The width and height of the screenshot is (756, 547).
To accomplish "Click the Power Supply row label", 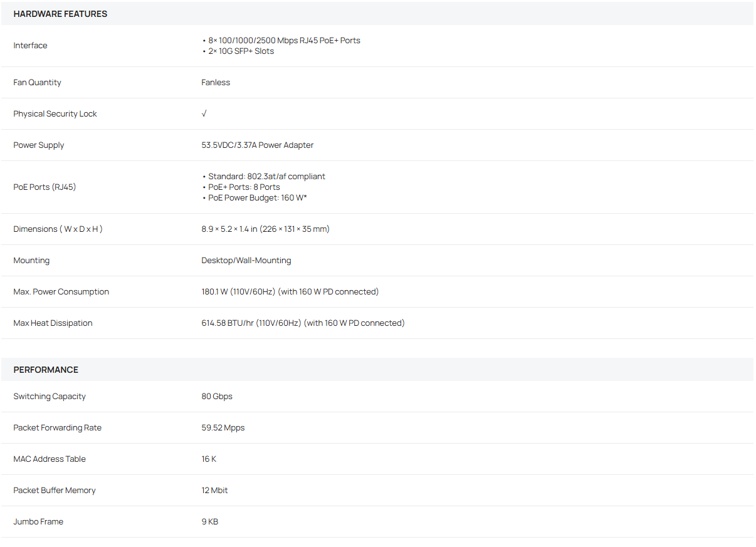I will pyautogui.click(x=39, y=145).
